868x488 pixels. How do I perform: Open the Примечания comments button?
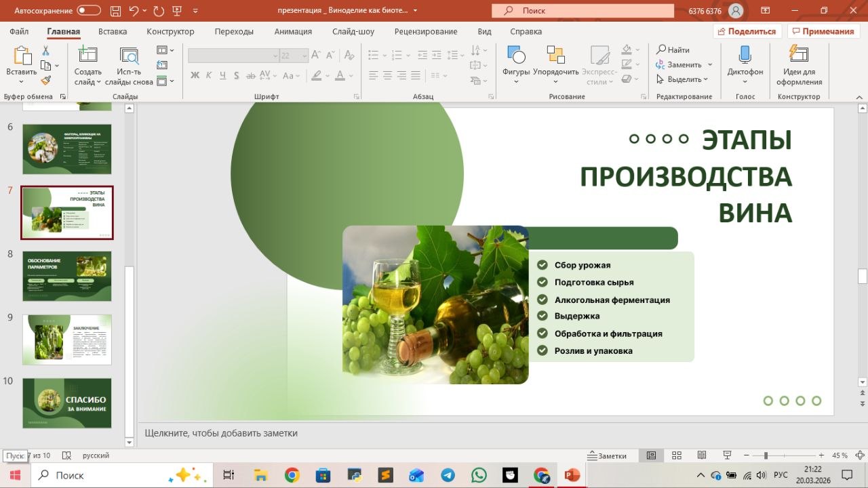tap(823, 31)
